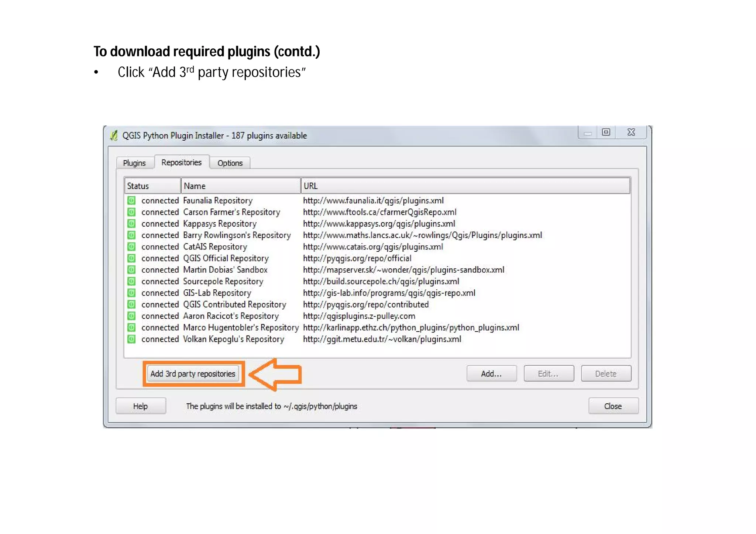Sort by the Name column header
The image size is (756, 534).
pos(241,186)
